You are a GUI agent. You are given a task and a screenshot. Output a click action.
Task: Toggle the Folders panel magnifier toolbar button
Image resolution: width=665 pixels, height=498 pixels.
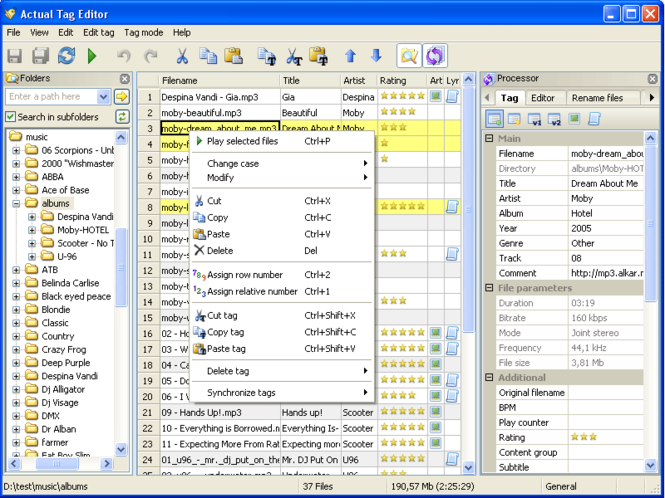tap(409, 56)
